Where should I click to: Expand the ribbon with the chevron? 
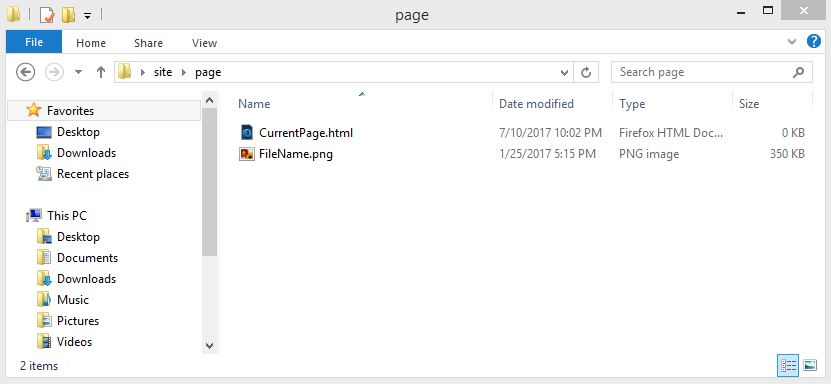(x=792, y=41)
